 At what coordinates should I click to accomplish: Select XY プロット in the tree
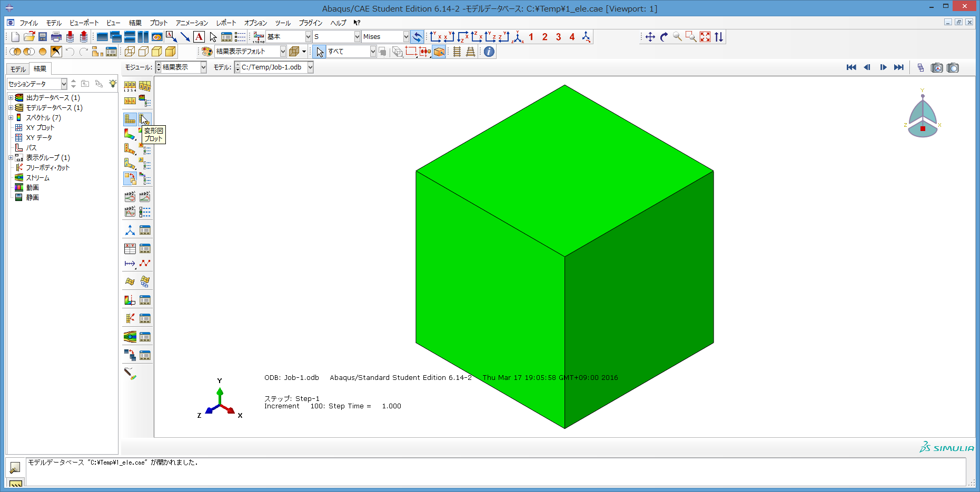[40, 128]
